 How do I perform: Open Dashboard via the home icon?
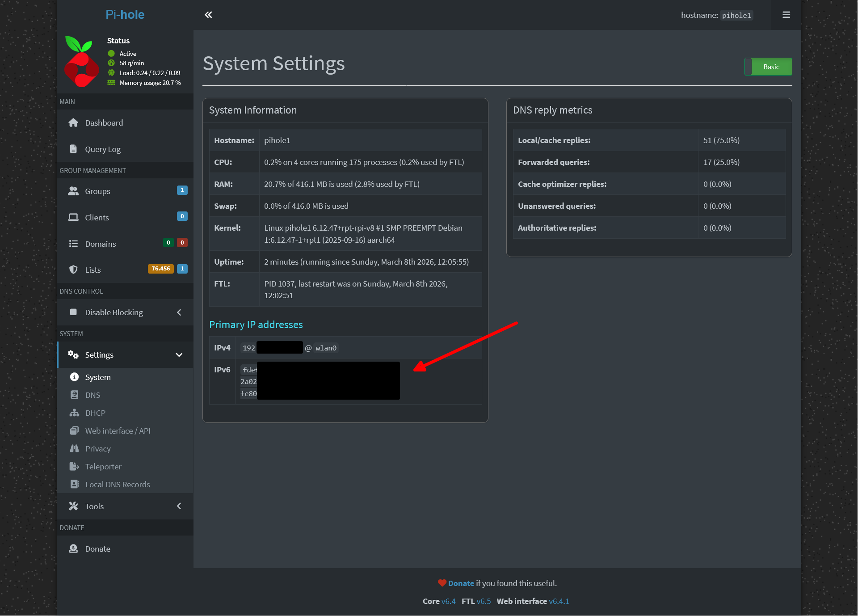point(73,122)
